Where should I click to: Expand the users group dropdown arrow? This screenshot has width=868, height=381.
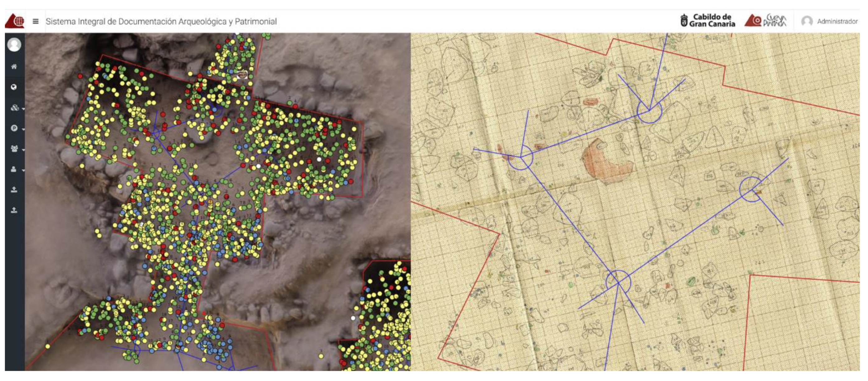point(23,150)
